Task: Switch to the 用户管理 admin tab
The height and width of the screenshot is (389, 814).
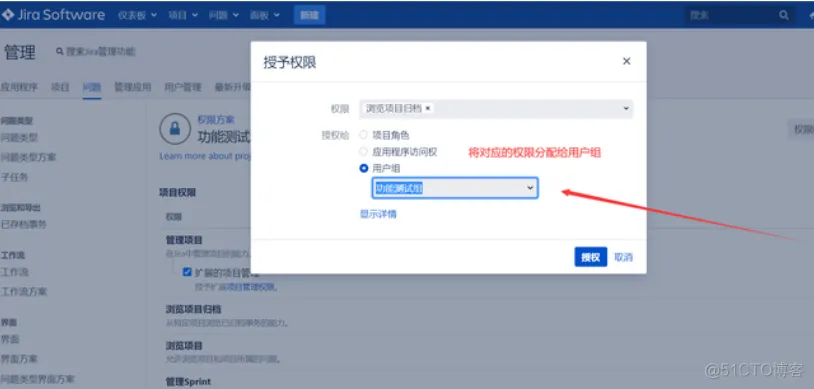Action: [183, 87]
